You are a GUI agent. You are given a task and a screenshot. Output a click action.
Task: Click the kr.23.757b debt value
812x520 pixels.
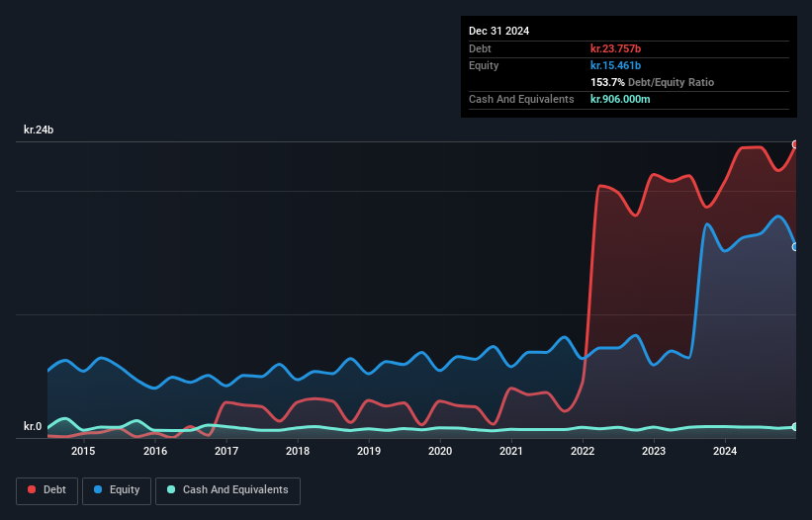(616, 48)
